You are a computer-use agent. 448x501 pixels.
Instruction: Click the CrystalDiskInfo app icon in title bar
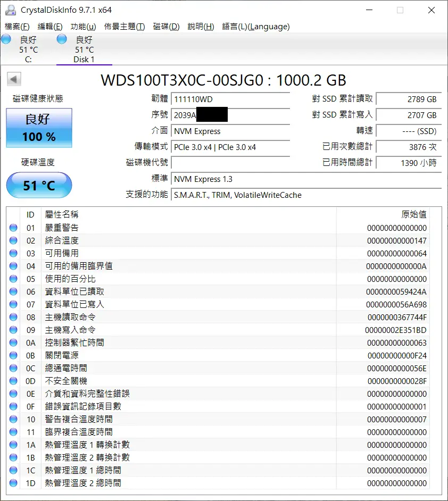(x=11, y=10)
